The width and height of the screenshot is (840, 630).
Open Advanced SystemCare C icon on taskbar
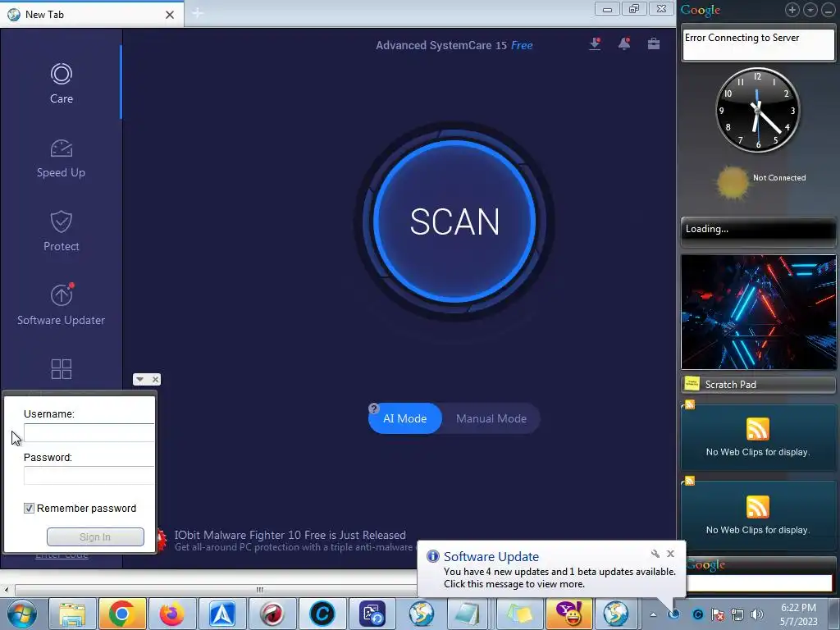(322, 614)
